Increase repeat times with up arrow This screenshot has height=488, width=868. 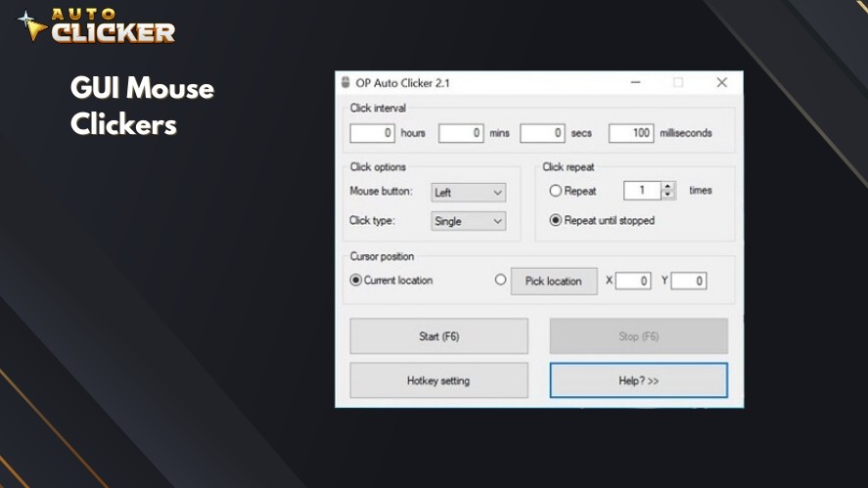[x=668, y=187]
